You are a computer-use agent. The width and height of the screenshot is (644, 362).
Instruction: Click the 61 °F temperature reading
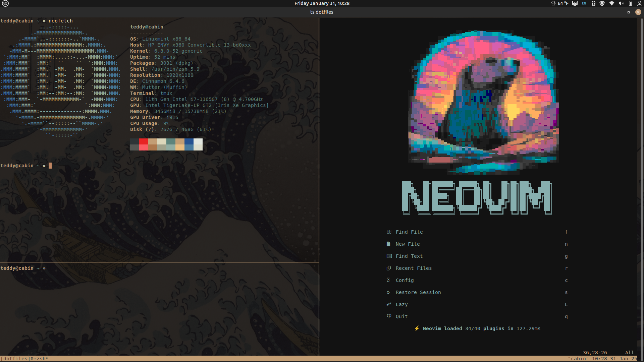pyautogui.click(x=563, y=3)
